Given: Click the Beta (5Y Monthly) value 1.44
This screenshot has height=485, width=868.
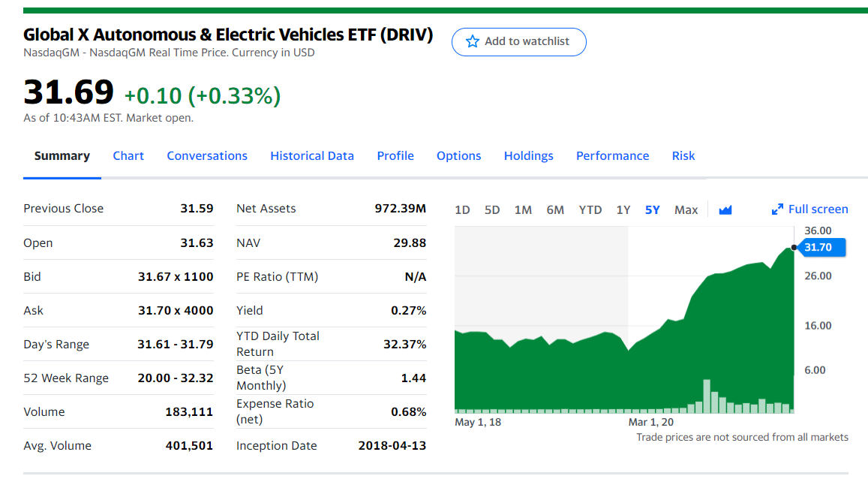Looking at the screenshot, I should tap(413, 378).
